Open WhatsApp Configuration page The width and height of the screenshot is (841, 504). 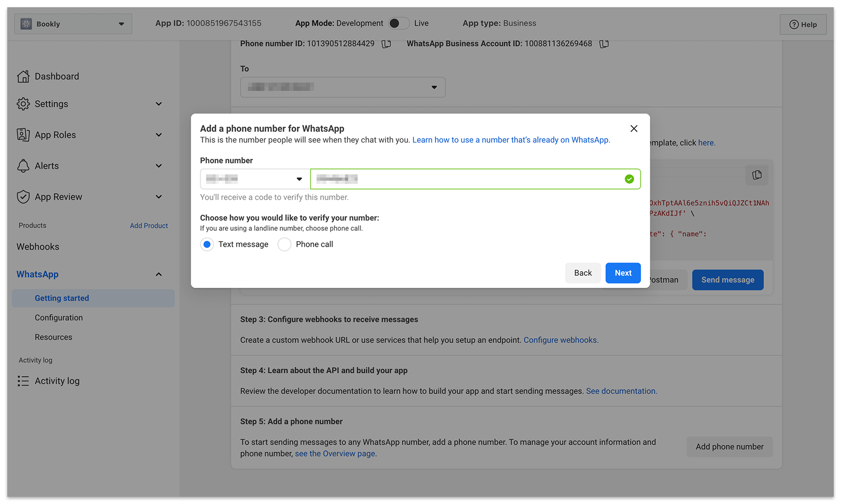pyautogui.click(x=59, y=318)
